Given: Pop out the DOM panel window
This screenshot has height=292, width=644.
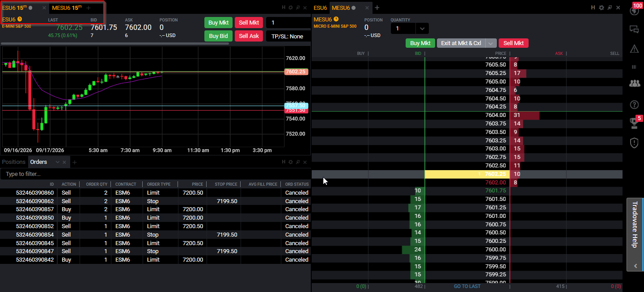Looking at the screenshot, I should 609,8.
